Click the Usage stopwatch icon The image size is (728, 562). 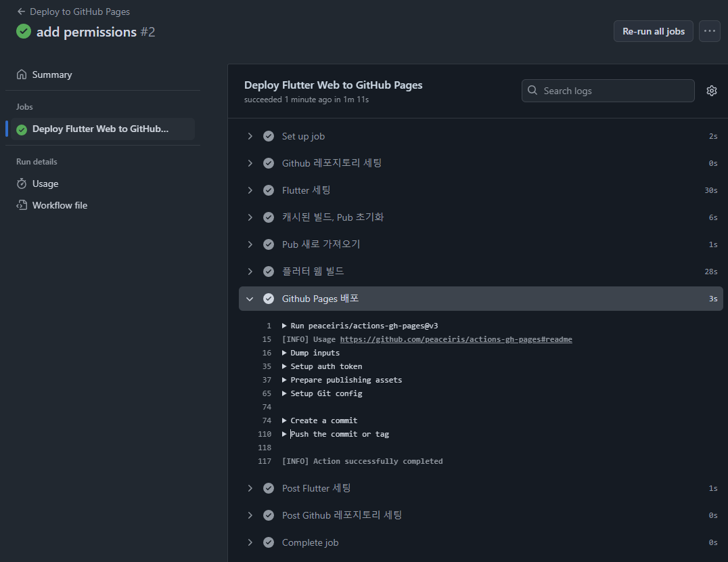point(22,183)
